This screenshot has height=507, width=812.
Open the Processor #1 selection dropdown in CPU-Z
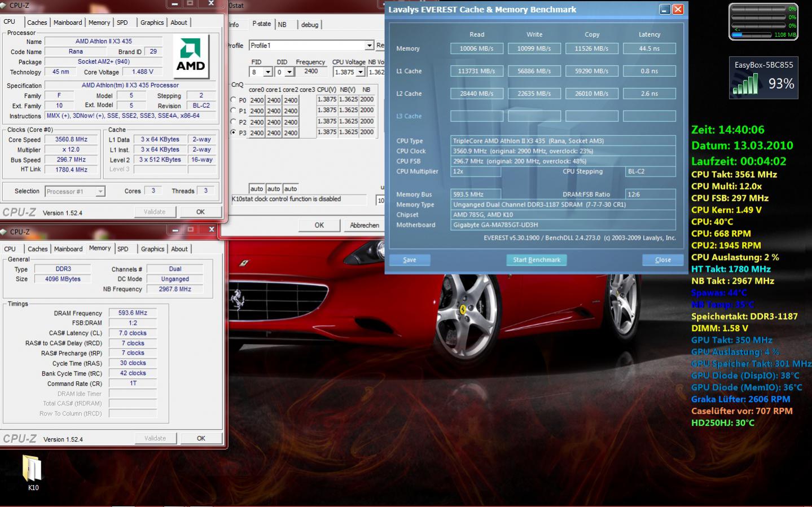100,192
